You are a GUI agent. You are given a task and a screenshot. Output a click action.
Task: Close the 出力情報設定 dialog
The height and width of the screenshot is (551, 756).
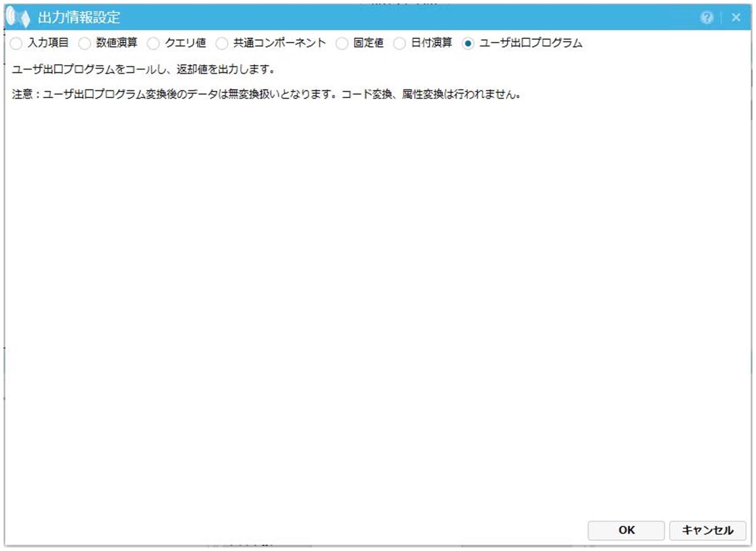[736, 18]
